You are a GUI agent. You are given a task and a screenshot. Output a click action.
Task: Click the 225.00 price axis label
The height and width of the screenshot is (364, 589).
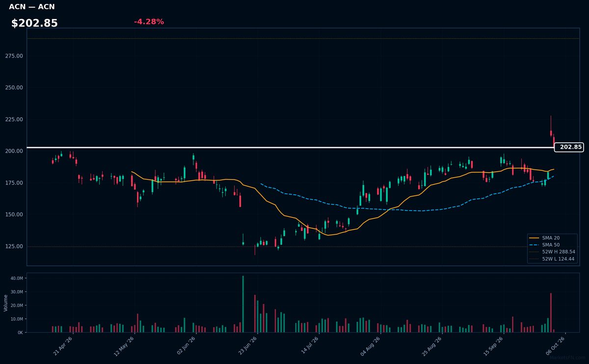pos(14,120)
